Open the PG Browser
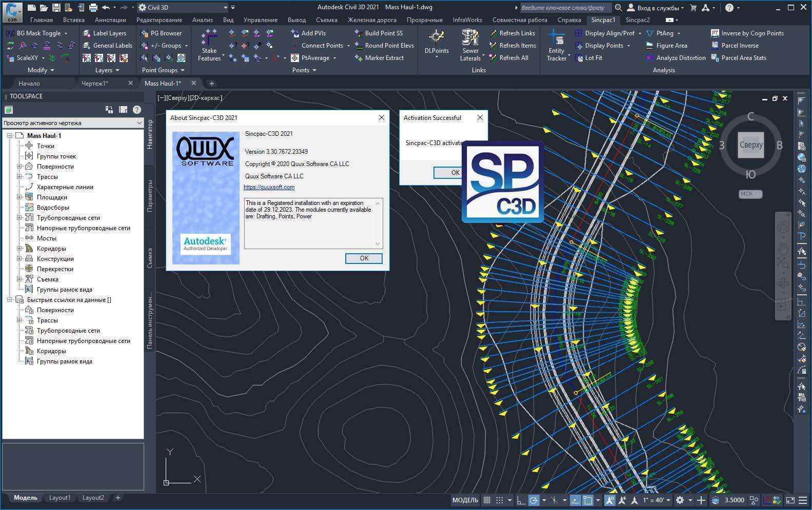 [x=161, y=33]
